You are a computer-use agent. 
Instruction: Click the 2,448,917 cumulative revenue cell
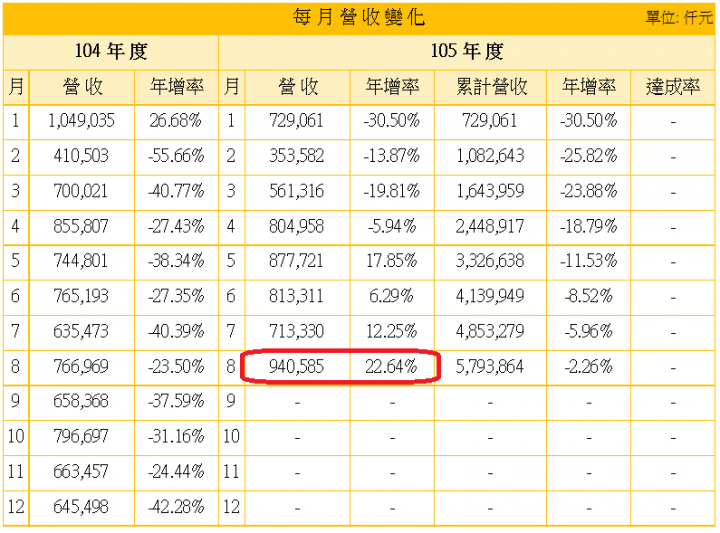tap(491, 227)
